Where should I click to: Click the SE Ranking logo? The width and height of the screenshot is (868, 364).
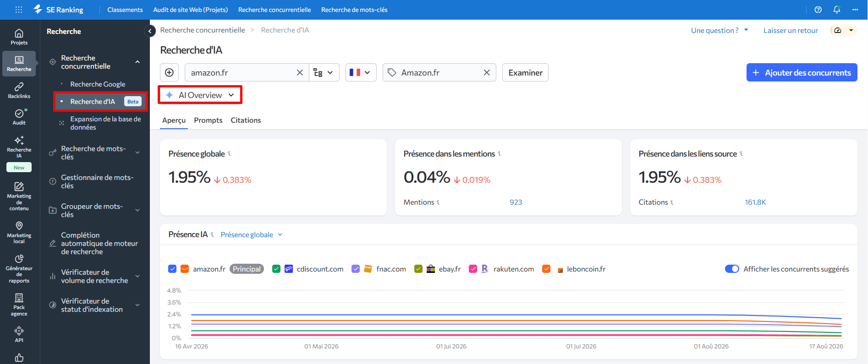(x=58, y=10)
